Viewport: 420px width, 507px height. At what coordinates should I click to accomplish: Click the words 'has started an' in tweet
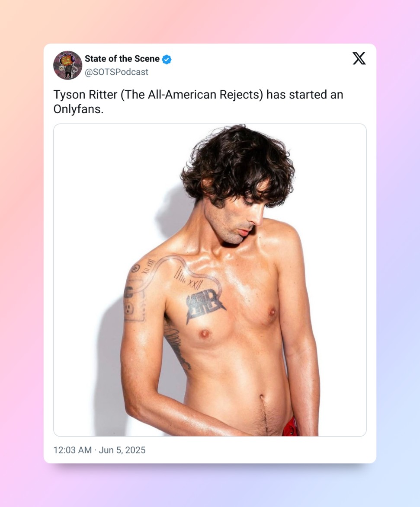click(x=305, y=95)
